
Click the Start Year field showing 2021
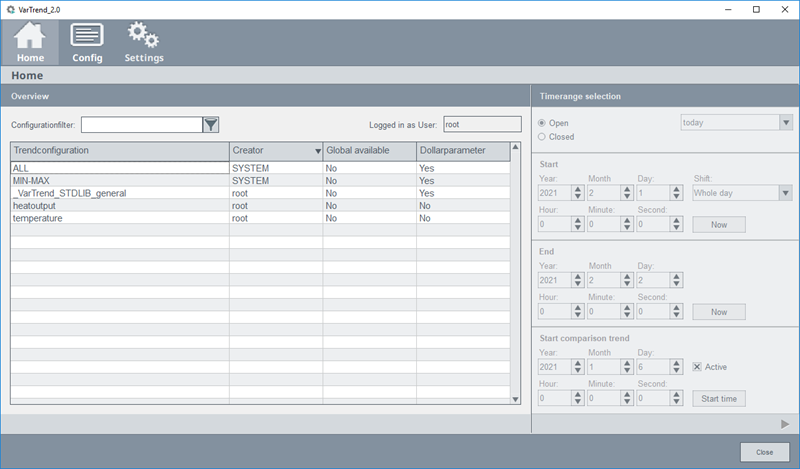[x=555, y=193]
